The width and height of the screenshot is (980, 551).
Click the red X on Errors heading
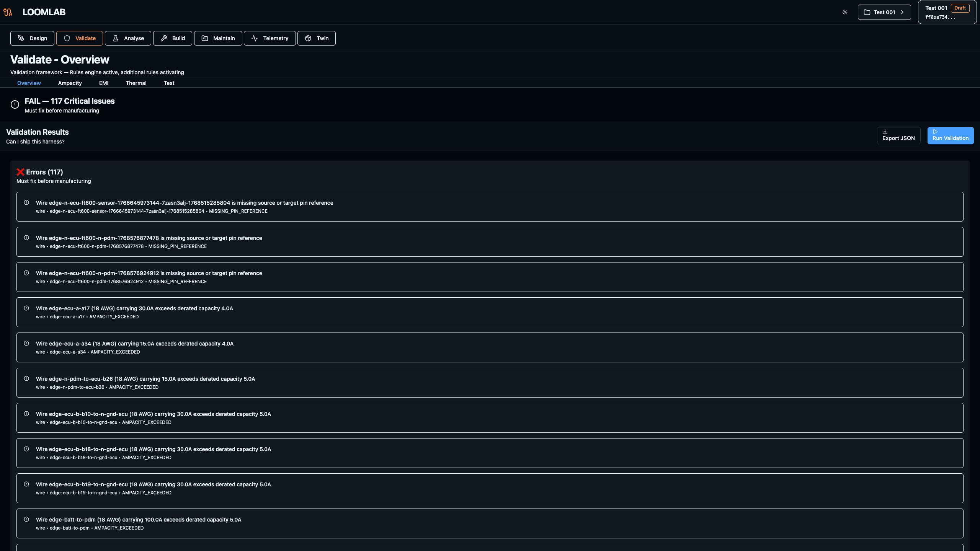20,172
